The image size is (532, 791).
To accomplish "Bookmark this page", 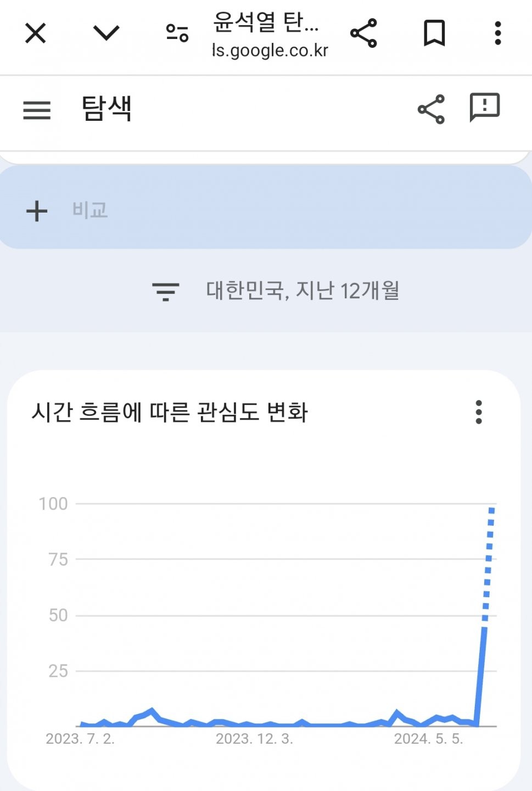I will click(434, 33).
